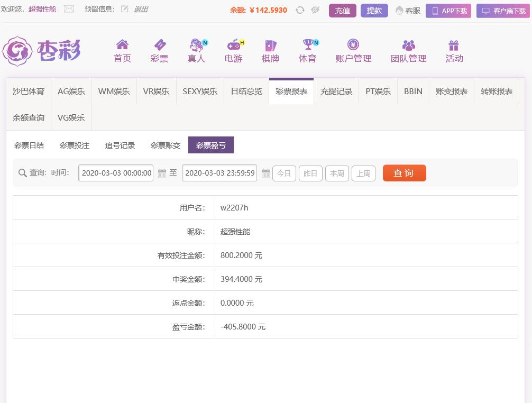Click -405.8000 元 profit-loss value
This screenshot has height=403, width=532.
tap(243, 327)
